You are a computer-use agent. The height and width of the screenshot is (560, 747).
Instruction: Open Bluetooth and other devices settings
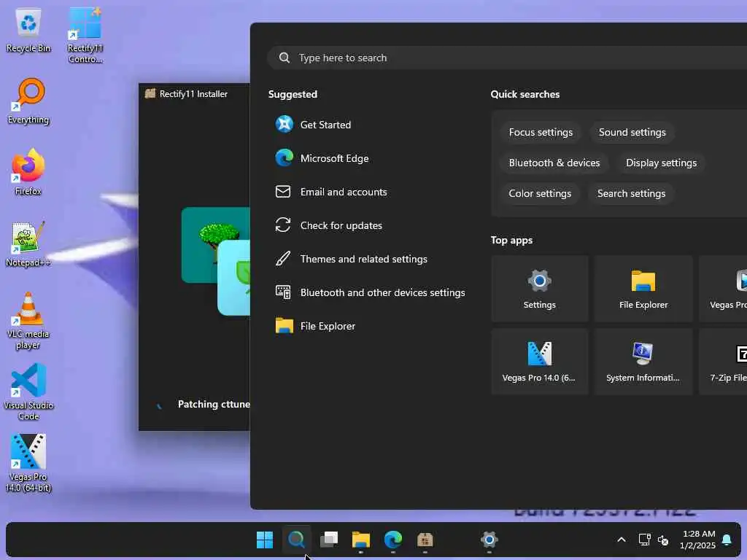click(369, 292)
